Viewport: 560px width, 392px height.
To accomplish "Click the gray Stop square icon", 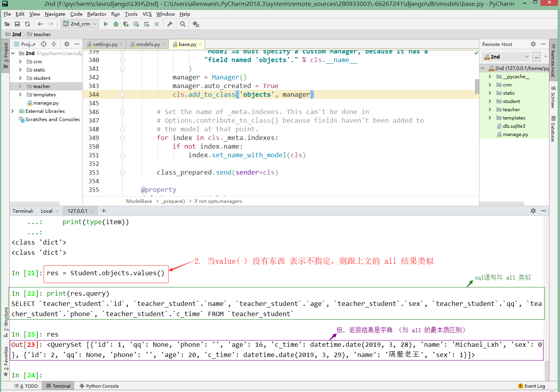I will 157,24.
